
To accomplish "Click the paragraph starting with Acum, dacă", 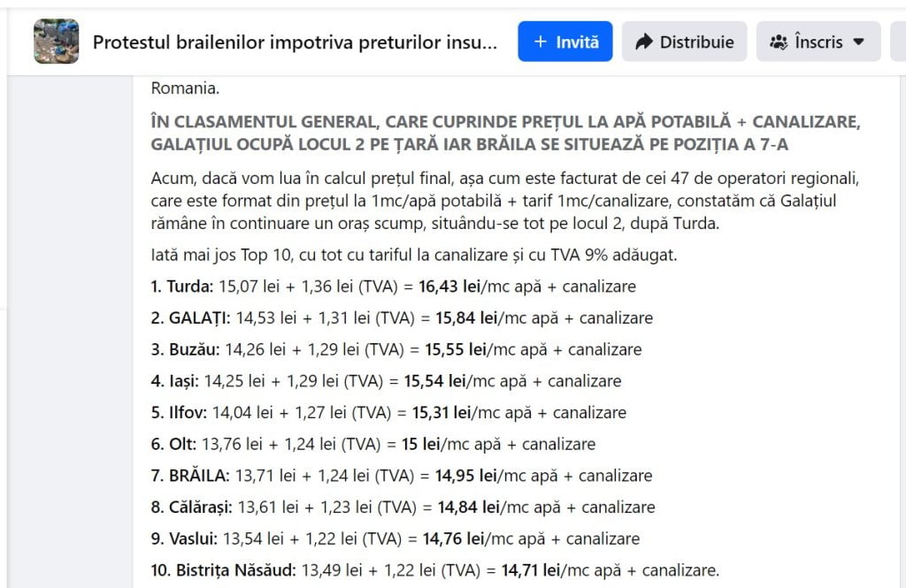I will coord(505,201).
